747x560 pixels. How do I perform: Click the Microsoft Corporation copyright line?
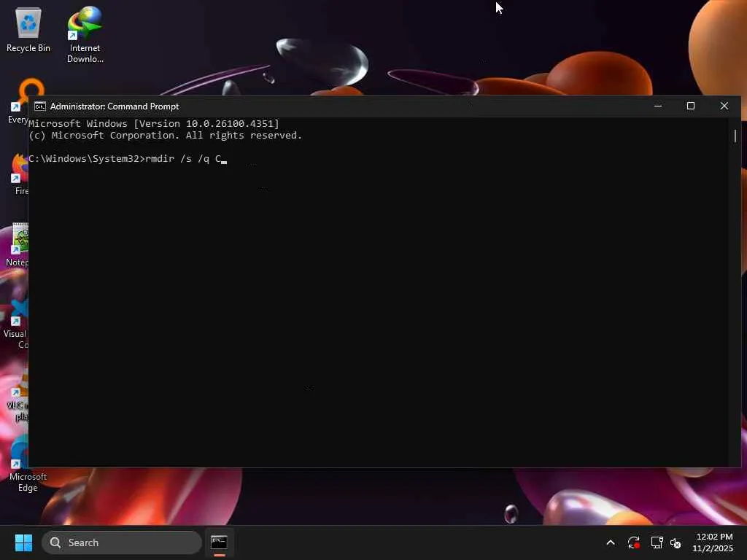pos(166,135)
